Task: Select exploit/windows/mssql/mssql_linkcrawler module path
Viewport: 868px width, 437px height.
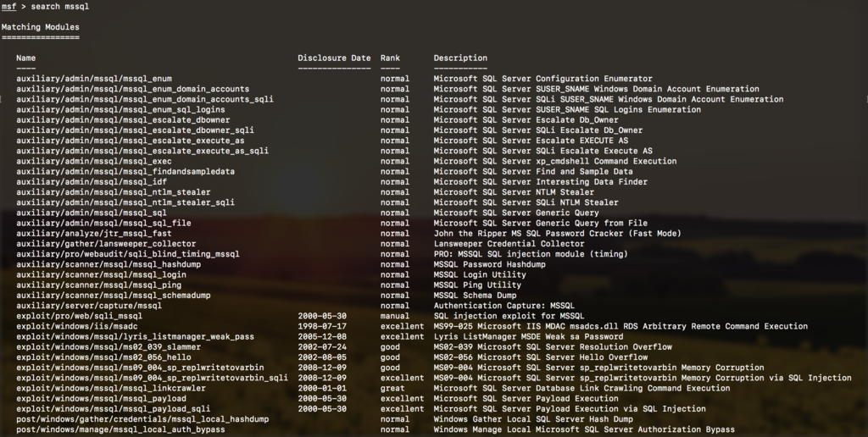Action: (x=111, y=389)
